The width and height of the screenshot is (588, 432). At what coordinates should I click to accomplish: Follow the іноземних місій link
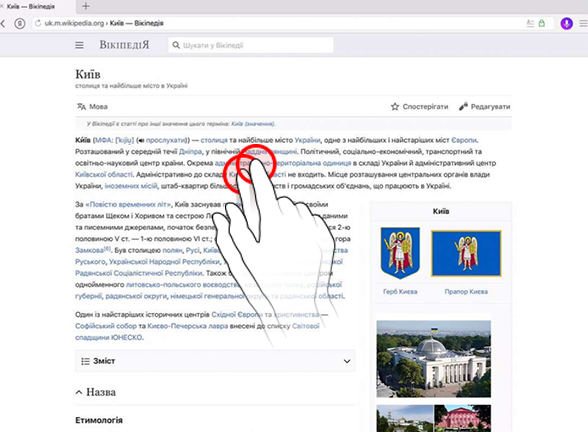pyautogui.click(x=131, y=186)
